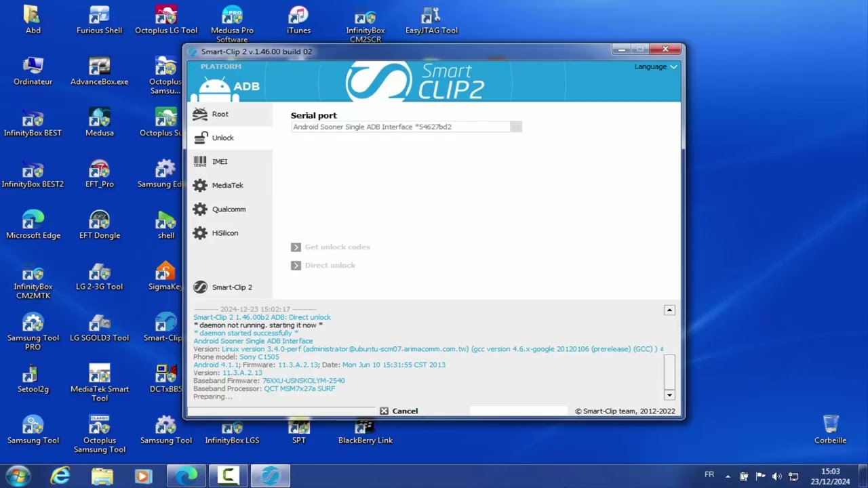The image size is (868, 488).
Task: Select the InfinityBox CM2SCR desktop icon
Action: pyautogui.click(x=366, y=24)
